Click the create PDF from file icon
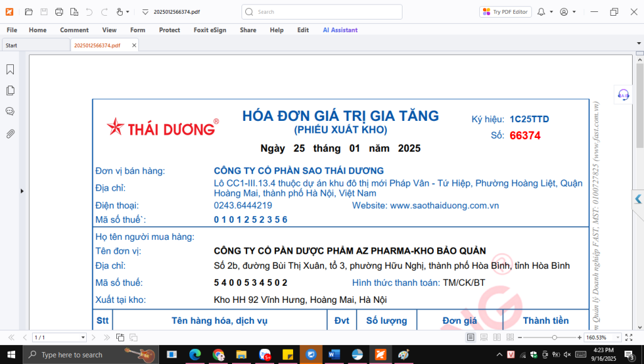644x364 pixels. [74, 12]
